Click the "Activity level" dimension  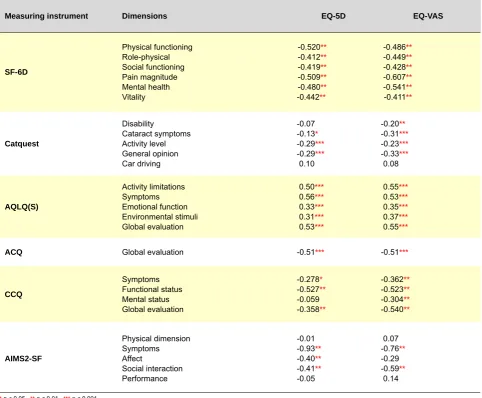pyautogui.click(x=144, y=144)
